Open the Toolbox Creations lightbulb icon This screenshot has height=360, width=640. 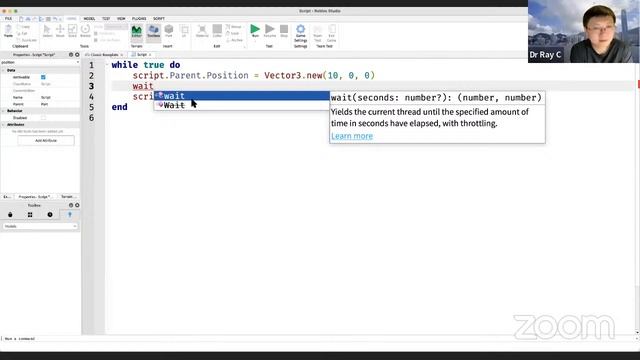point(69,215)
